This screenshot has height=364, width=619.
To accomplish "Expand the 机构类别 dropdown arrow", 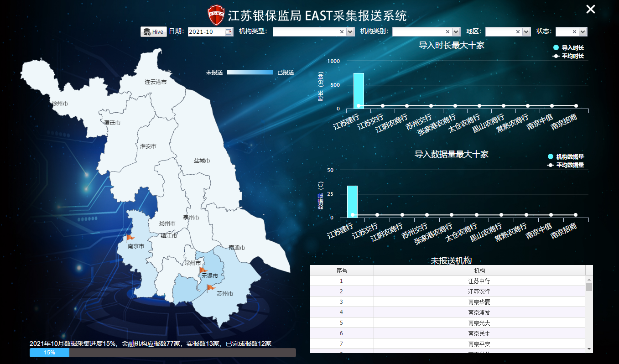I will coord(456,32).
